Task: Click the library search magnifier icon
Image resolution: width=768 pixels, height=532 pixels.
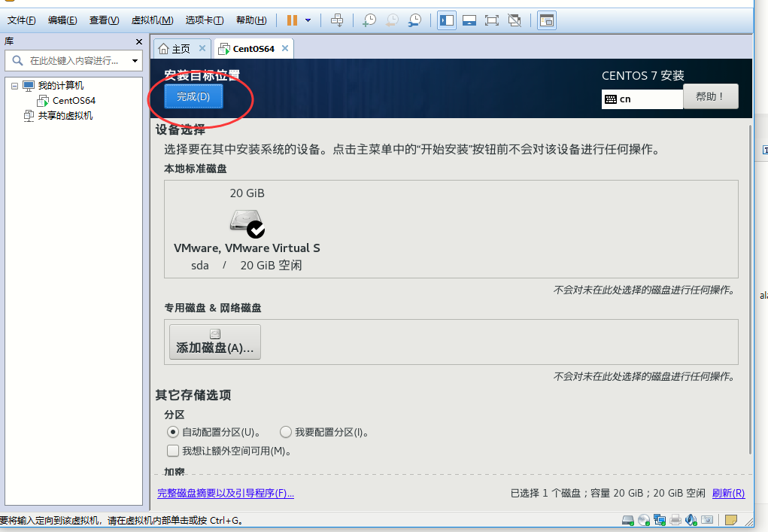Action: click(17, 61)
